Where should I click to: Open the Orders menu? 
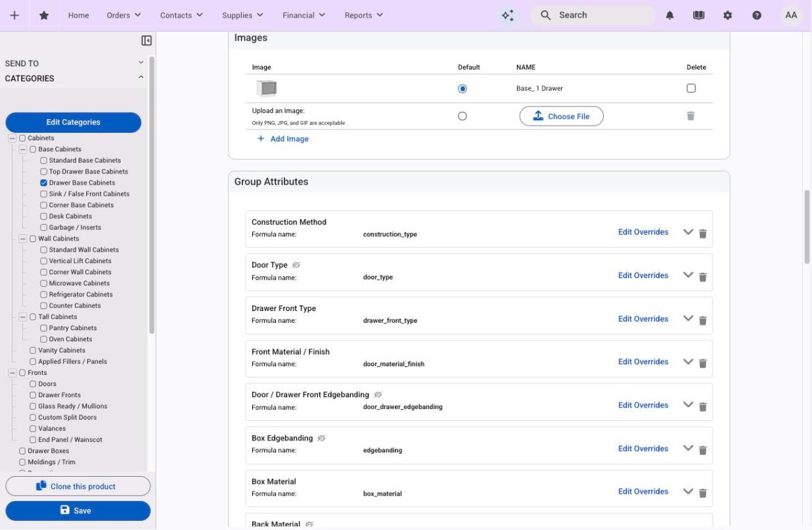click(124, 15)
